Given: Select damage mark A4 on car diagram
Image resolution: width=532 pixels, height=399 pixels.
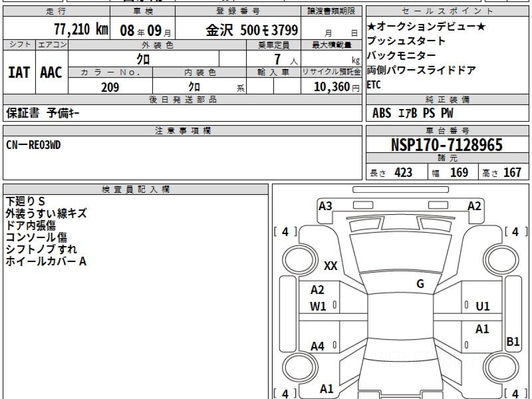Looking at the screenshot, I should point(317,347).
